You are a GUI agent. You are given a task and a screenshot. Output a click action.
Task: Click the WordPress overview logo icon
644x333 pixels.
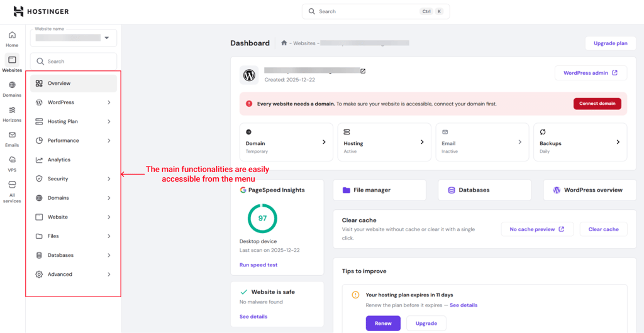click(x=557, y=190)
